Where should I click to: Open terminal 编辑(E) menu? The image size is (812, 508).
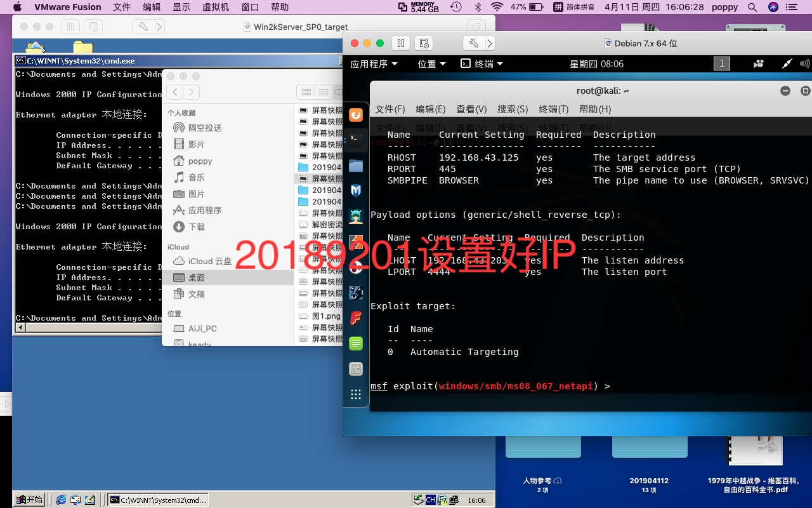pyautogui.click(x=430, y=109)
